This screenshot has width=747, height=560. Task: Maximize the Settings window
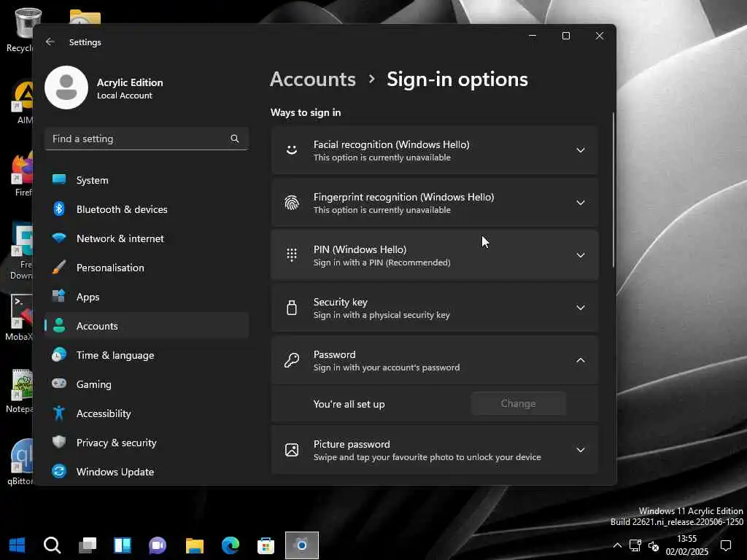(x=566, y=36)
